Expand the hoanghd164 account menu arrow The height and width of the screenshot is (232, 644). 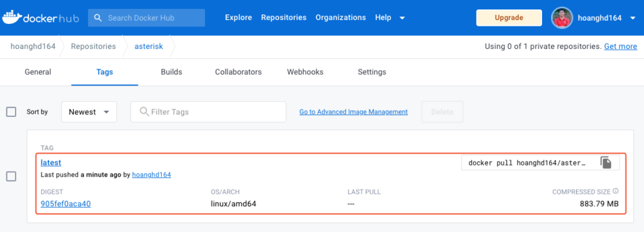(633, 18)
